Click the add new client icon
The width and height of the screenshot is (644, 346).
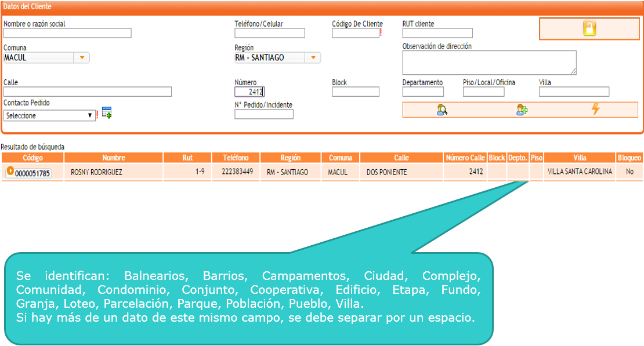(x=522, y=110)
